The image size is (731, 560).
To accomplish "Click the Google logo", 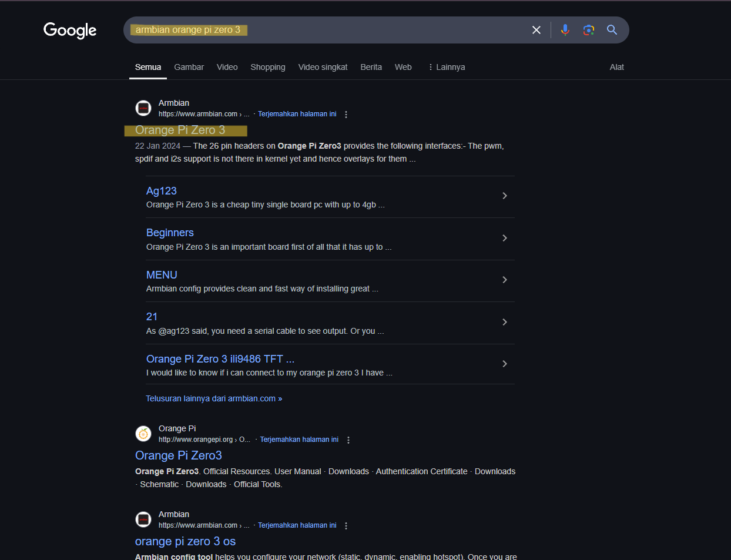I will click(x=70, y=30).
